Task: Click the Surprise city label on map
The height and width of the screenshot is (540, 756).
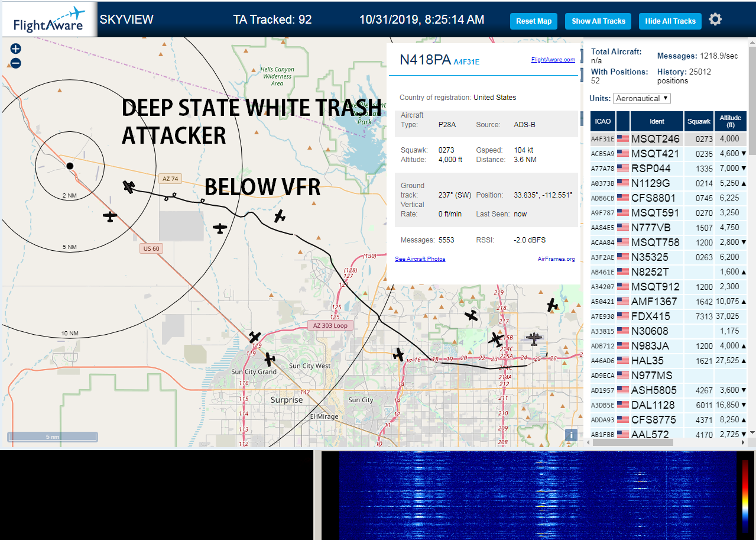Action: click(287, 400)
